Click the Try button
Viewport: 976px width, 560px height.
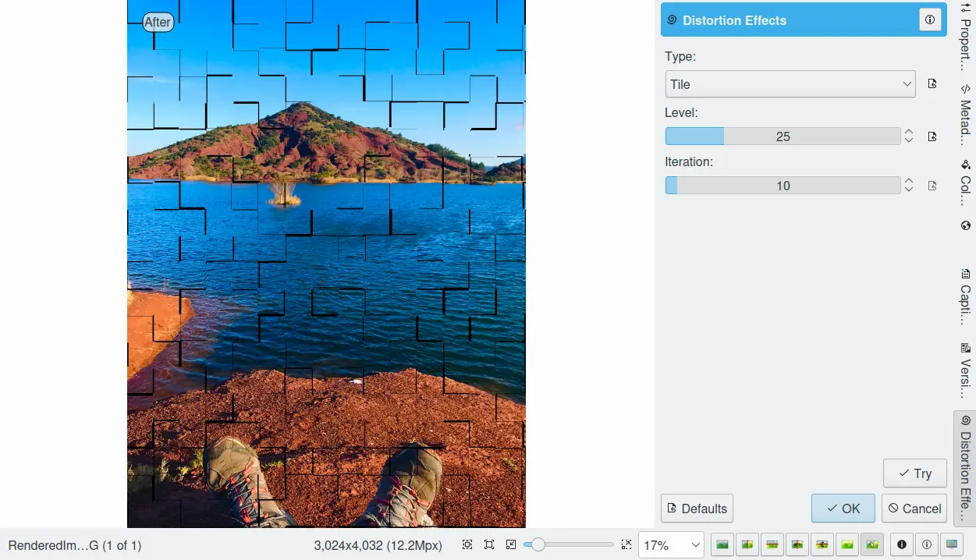point(915,473)
